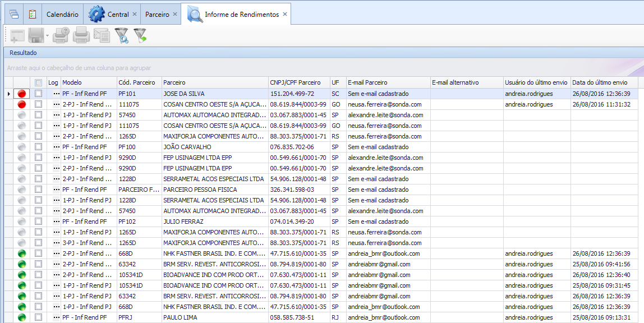Click the send by e-mail envelope icon
644x323 pixels.
102,36
